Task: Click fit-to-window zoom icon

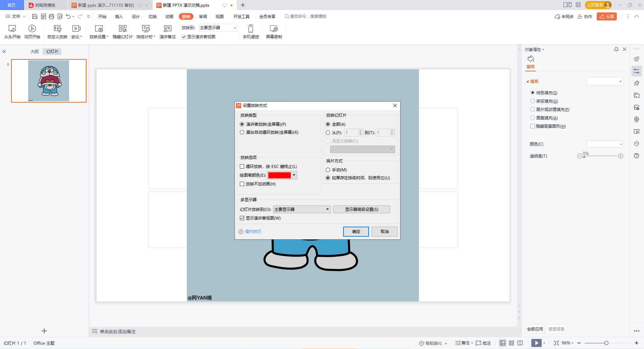Action: (556, 343)
